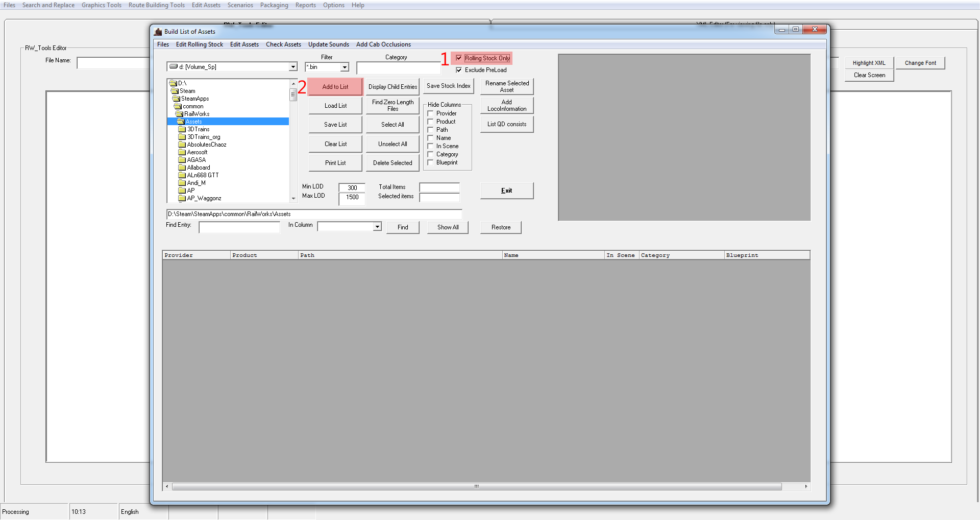Screen dimensions: 980x520
Task: Hide the Name column checkbox
Action: tap(430, 138)
